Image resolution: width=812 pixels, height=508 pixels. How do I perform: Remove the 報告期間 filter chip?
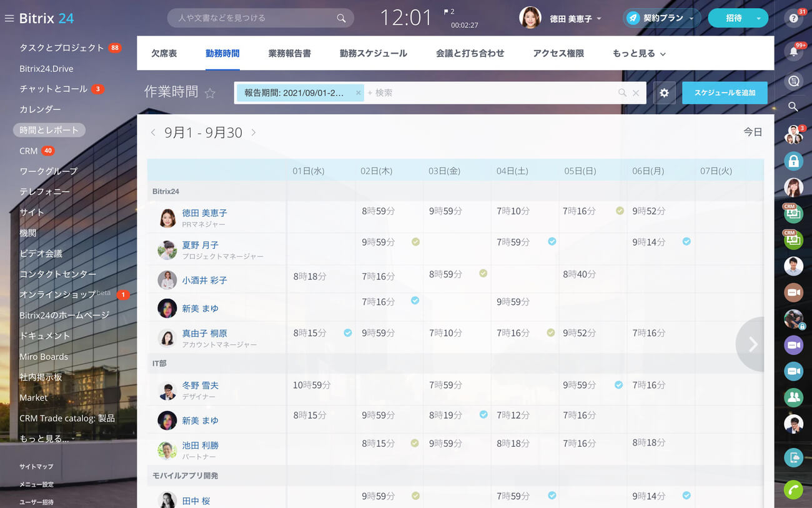[x=359, y=93]
